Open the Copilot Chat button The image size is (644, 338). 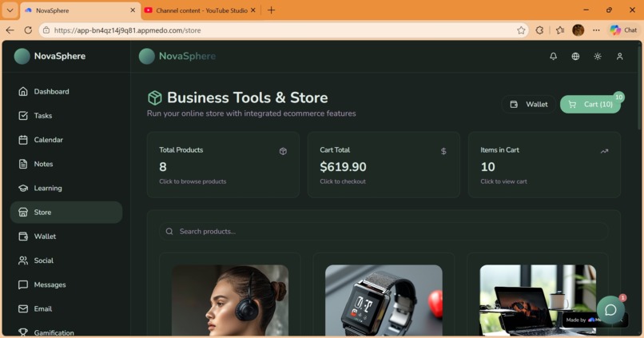pyautogui.click(x=623, y=30)
